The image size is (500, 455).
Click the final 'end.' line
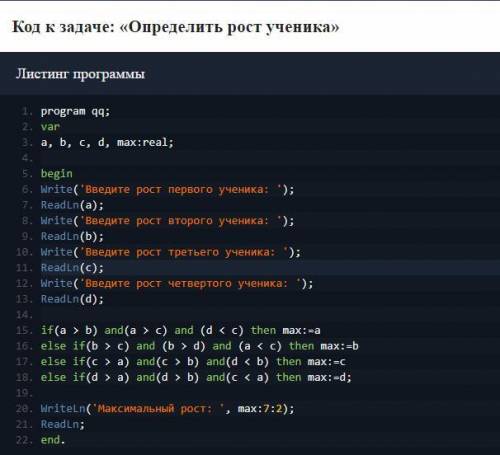click(53, 440)
